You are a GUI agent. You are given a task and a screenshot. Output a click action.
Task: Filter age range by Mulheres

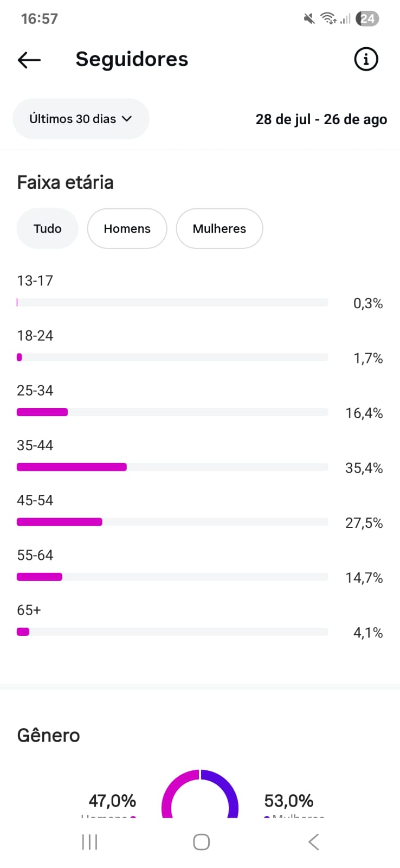tap(219, 228)
